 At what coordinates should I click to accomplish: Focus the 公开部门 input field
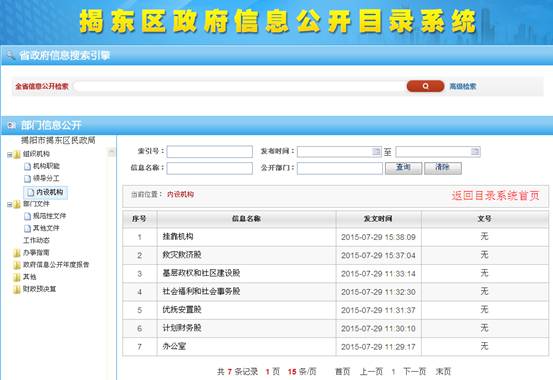tap(340, 168)
